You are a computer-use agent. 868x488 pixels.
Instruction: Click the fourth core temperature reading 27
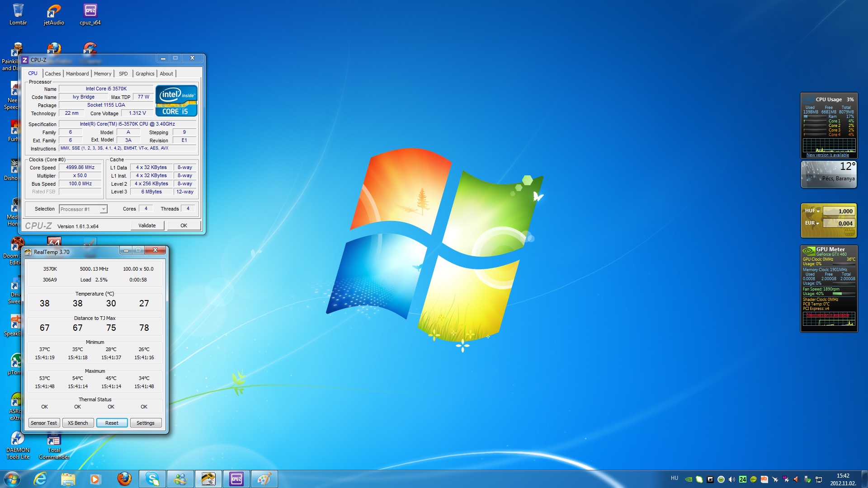[x=144, y=304]
